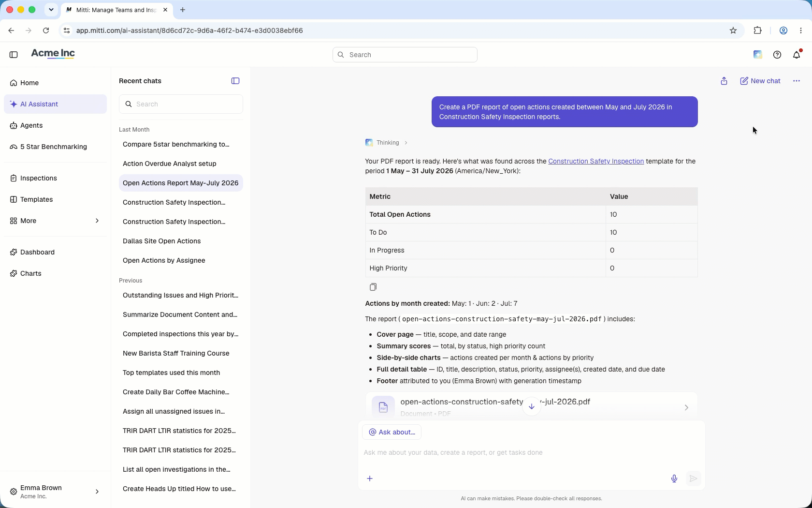
Task: Collapse the Recent chats panel
Action: (x=235, y=81)
